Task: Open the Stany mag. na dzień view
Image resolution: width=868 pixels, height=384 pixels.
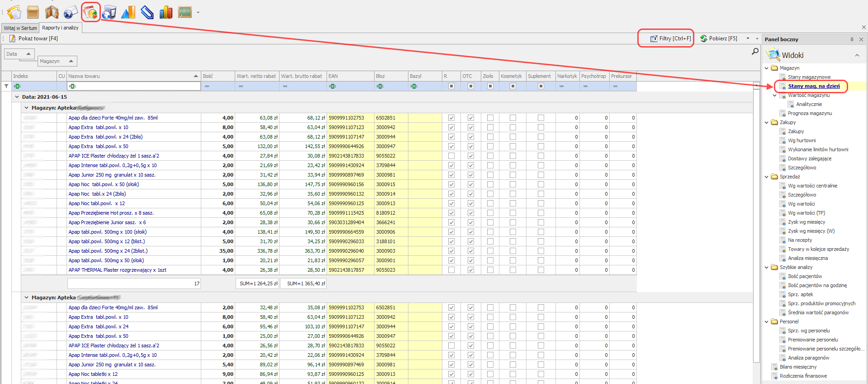Action: [813, 86]
